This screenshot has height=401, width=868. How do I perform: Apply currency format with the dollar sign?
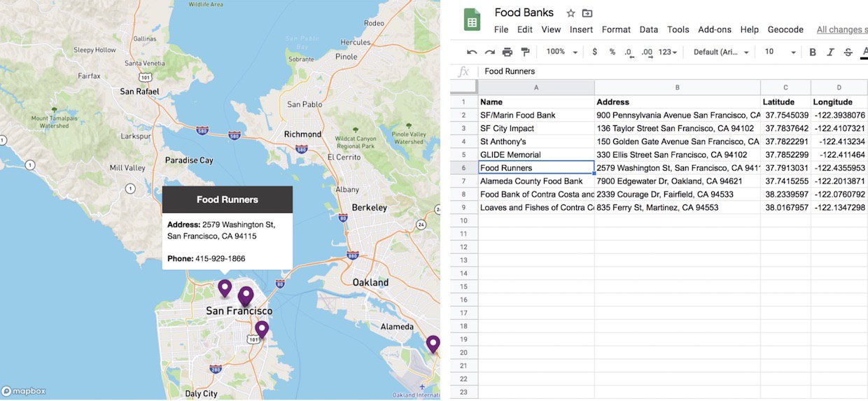coord(595,52)
